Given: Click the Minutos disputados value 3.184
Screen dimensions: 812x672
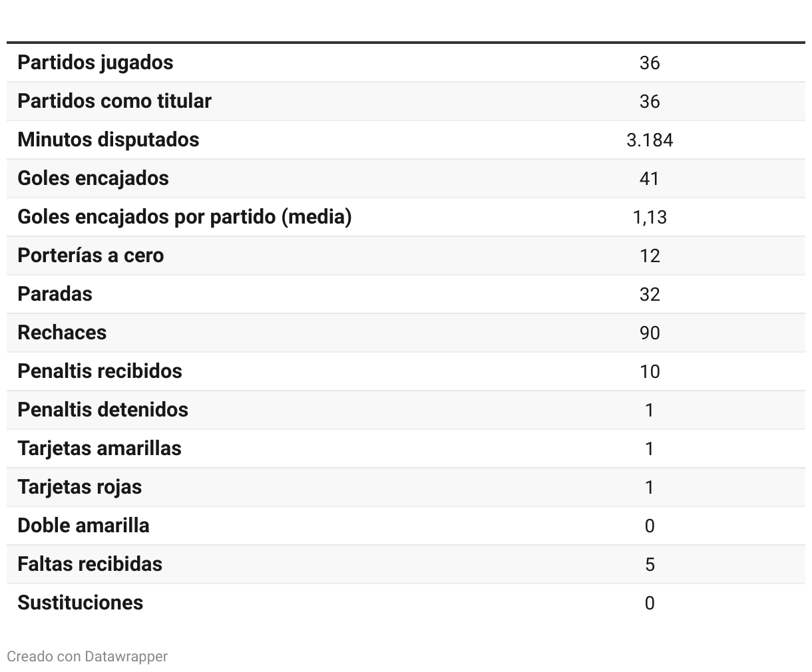Looking at the screenshot, I should pos(650,140).
